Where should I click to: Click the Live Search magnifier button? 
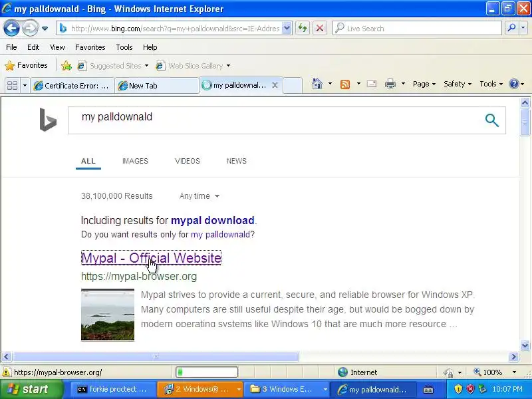click(511, 29)
